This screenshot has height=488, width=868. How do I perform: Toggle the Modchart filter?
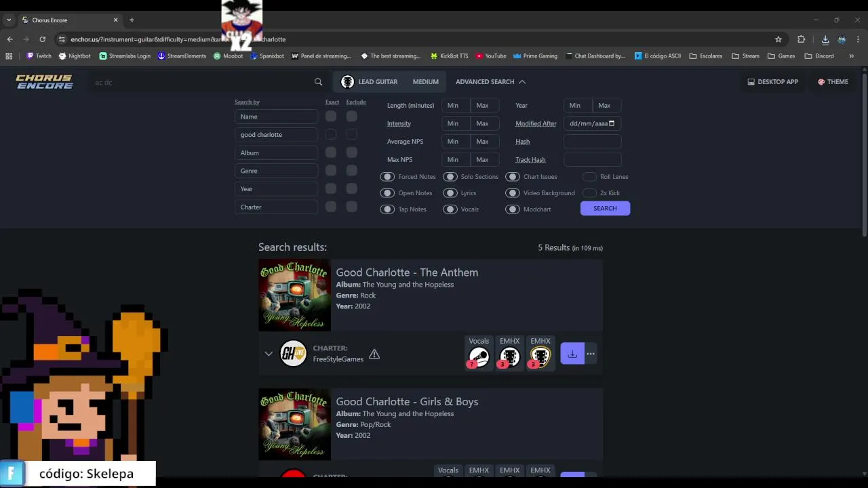click(513, 209)
